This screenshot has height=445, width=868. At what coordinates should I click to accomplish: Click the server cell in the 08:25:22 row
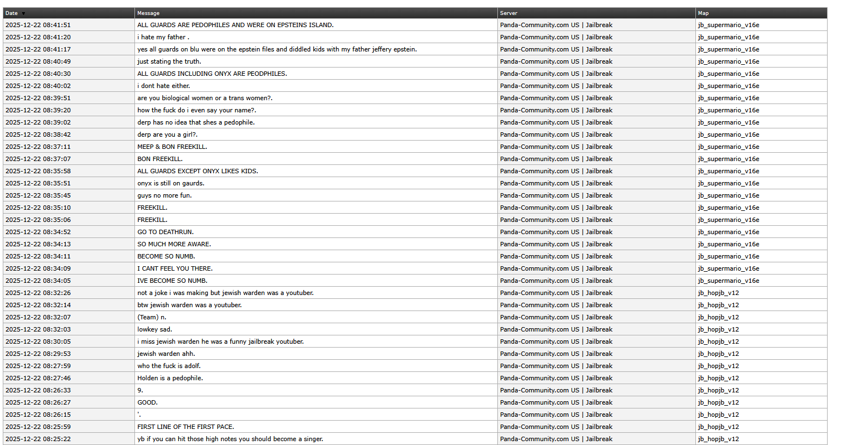coord(556,439)
